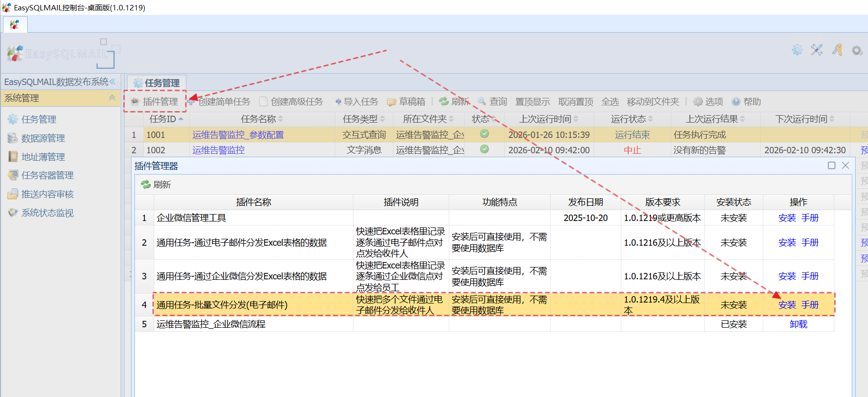Image resolution: width=868 pixels, height=397 pixels.
Task: Maximize the 插件管理器 dialog
Action: pos(831,166)
